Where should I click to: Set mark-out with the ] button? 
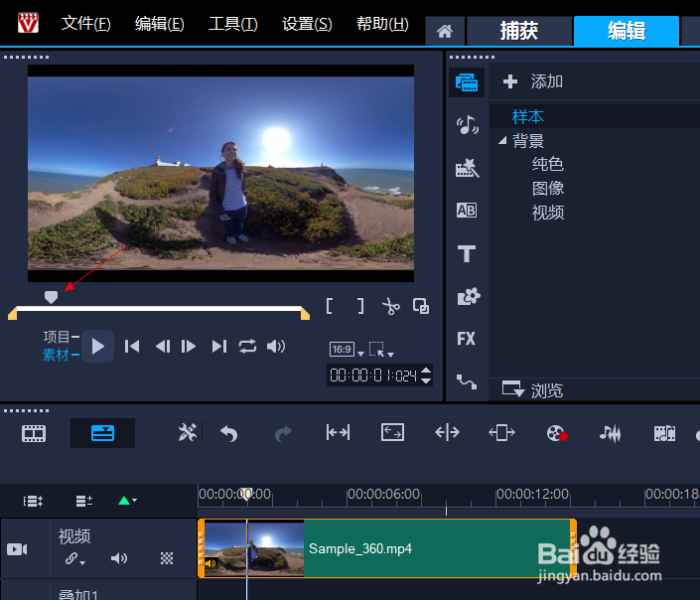(x=360, y=307)
